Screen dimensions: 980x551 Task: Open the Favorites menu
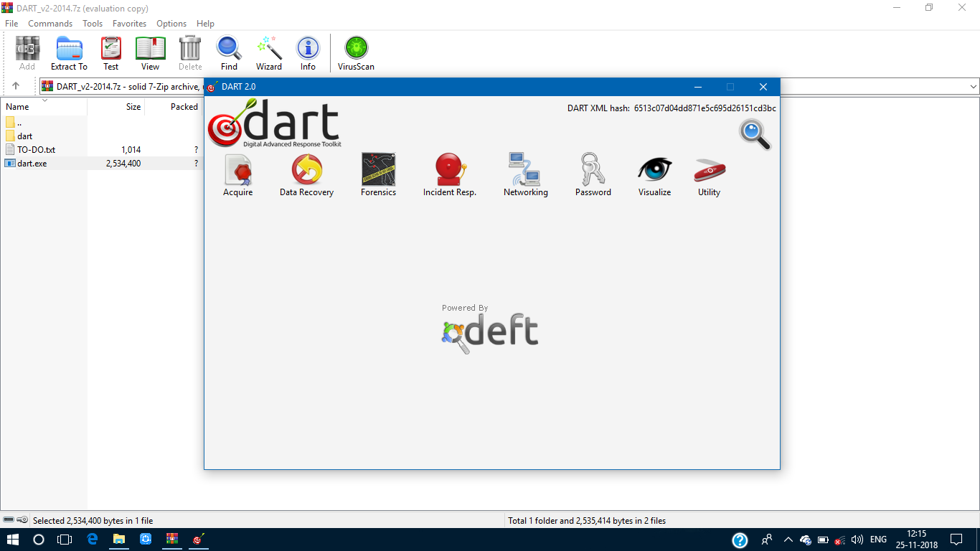coord(130,24)
